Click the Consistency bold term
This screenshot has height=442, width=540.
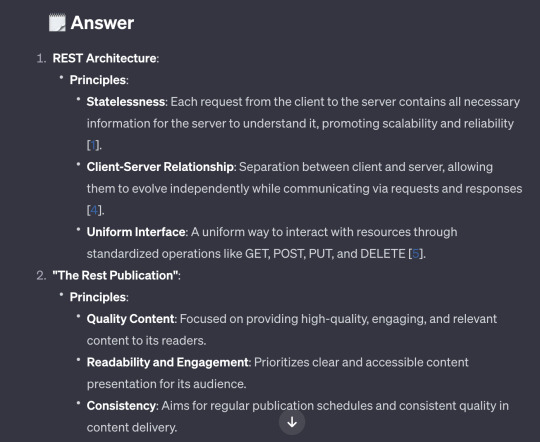pyautogui.click(x=121, y=406)
